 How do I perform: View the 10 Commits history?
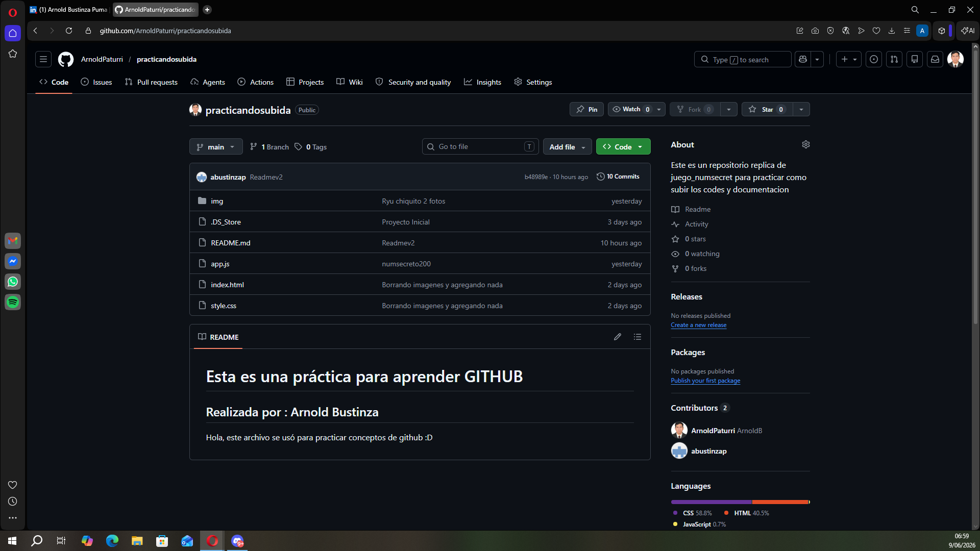(x=618, y=177)
